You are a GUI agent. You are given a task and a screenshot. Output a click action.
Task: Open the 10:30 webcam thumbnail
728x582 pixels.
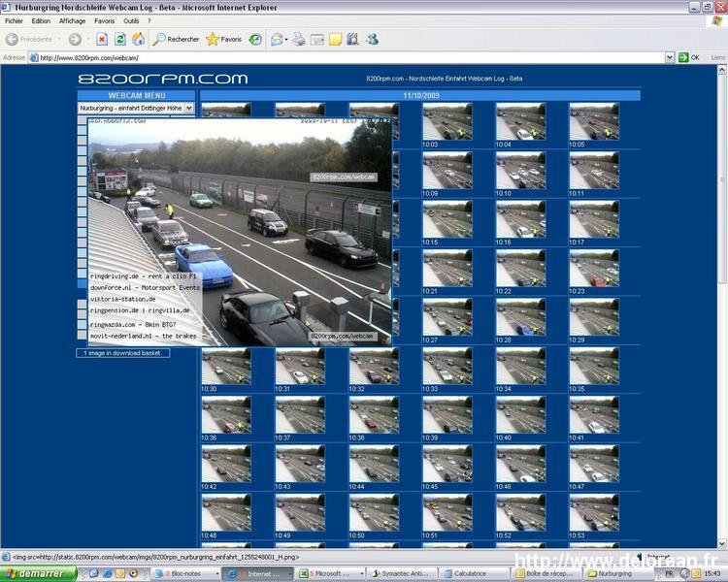(226, 367)
